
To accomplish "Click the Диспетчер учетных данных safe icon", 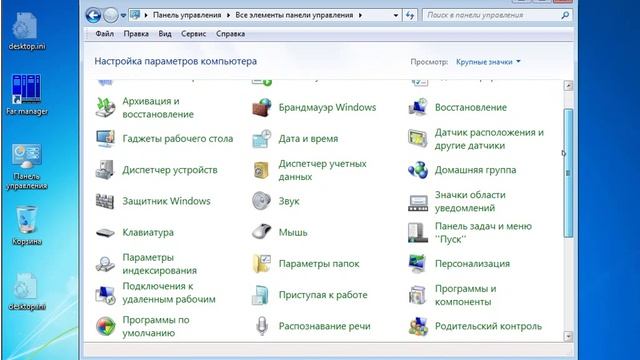I will (262, 170).
